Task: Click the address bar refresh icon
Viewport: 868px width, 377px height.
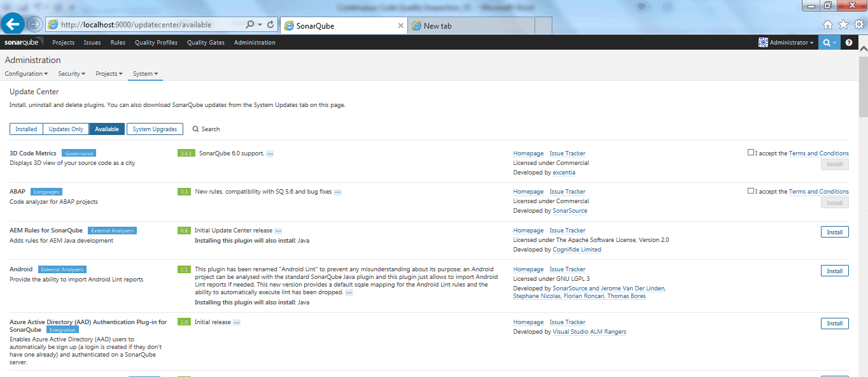Action: (271, 25)
